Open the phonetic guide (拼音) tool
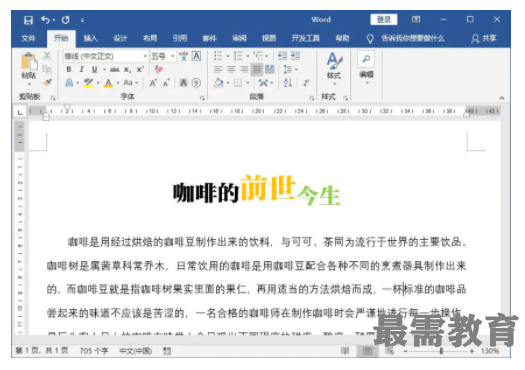Image resolution: width=525 pixels, height=370 pixels. tap(183, 56)
